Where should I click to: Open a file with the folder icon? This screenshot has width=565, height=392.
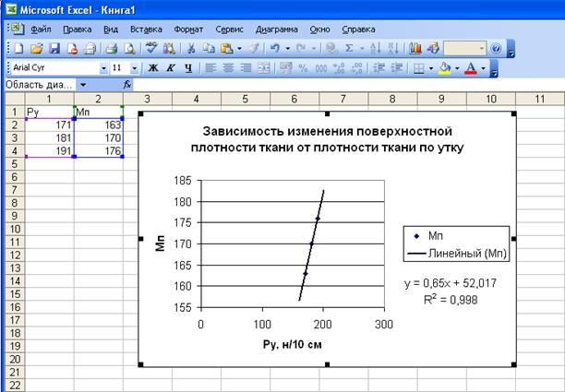coord(36,47)
